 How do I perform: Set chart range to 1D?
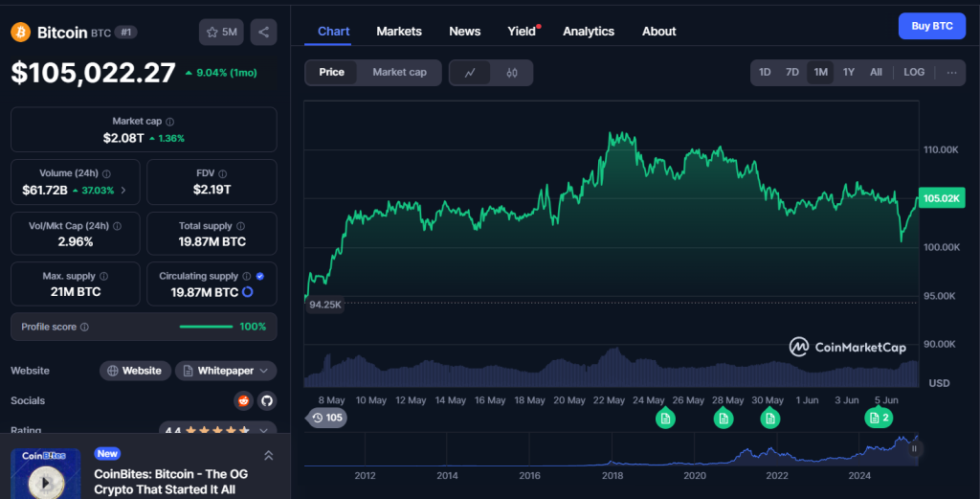[765, 73]
